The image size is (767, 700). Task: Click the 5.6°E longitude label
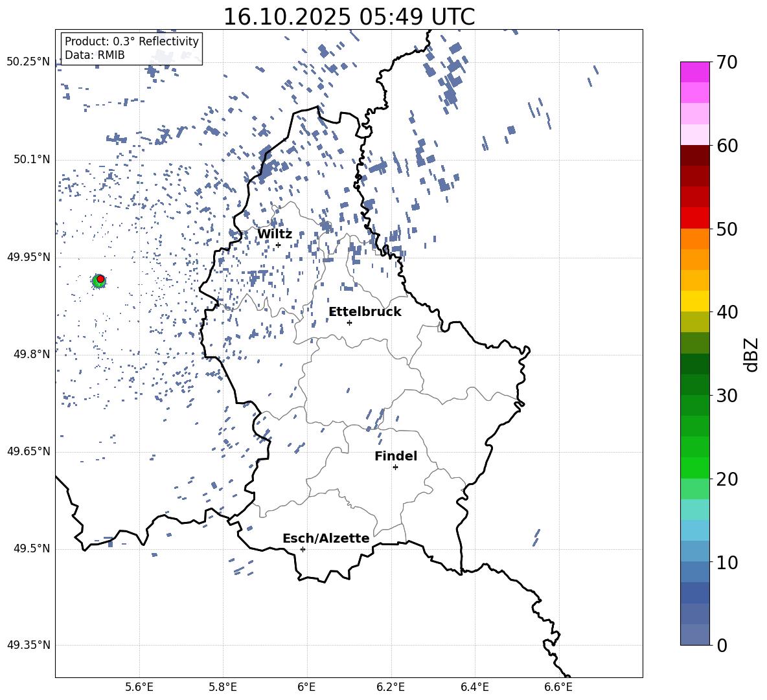[x=139, y=687]
